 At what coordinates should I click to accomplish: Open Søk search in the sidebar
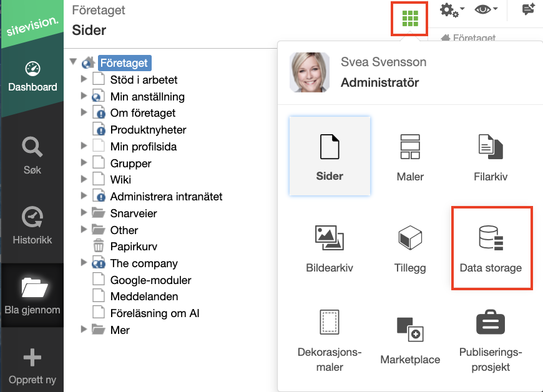tap(32, 155)
